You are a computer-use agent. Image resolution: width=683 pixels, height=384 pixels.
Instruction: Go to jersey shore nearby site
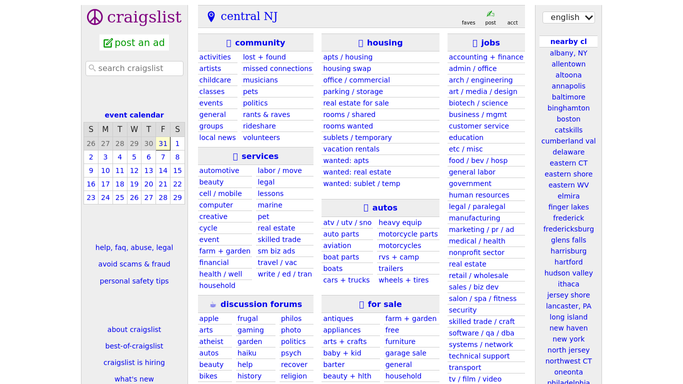pos(568,295)
